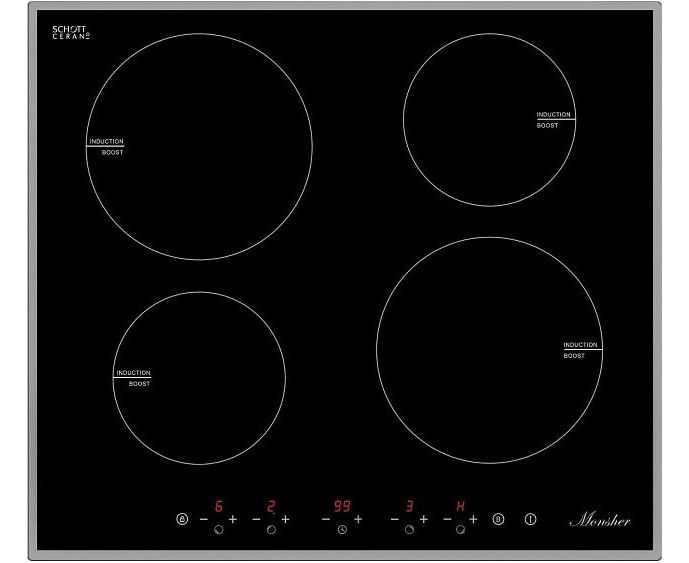
Task: Decrease power with minus beside display 6
Action: pyautogui.click(x=203, y=519)
